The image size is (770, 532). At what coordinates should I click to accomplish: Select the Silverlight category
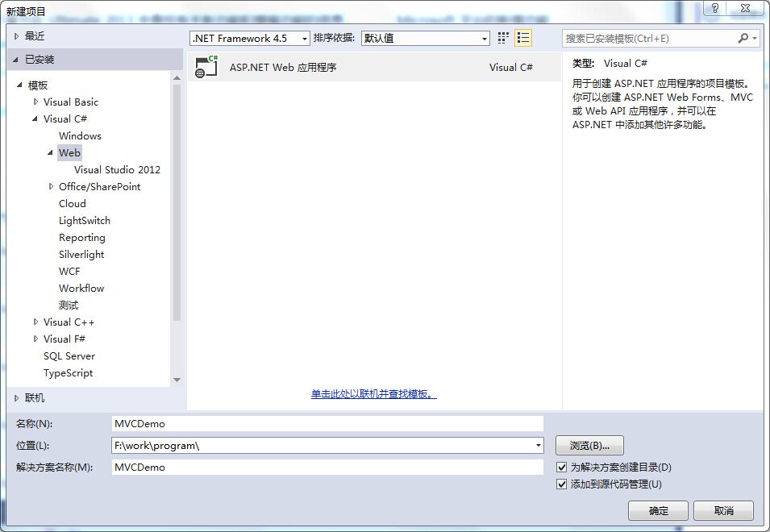click(x=81, y=254)
